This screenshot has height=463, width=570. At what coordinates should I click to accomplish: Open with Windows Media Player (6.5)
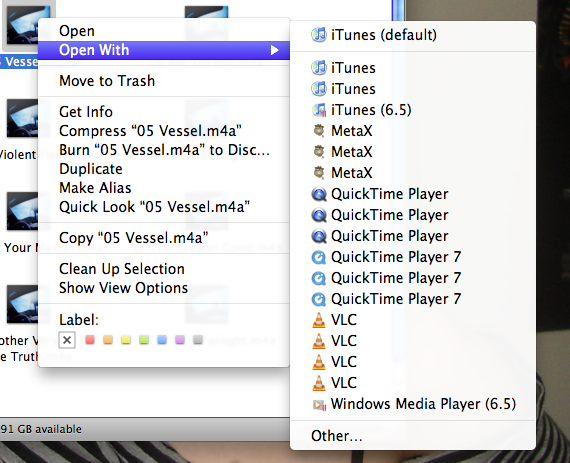pos(413,404)
